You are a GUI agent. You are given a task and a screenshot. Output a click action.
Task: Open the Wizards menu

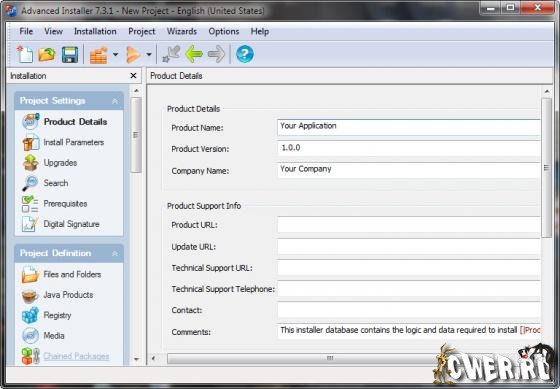(182, 31)
